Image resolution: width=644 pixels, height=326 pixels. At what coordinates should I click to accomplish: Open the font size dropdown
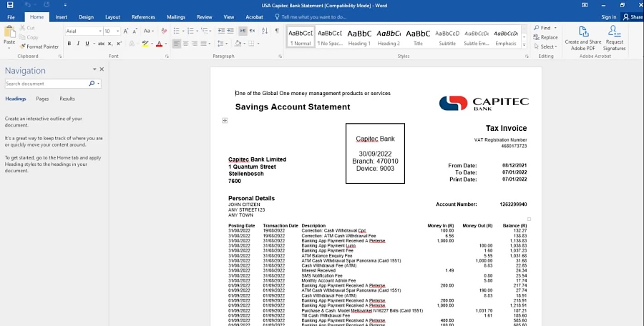coord(117,31)
